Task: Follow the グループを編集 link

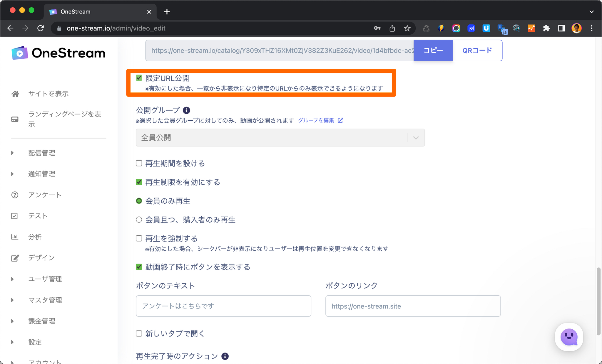Action: (316, 120)
